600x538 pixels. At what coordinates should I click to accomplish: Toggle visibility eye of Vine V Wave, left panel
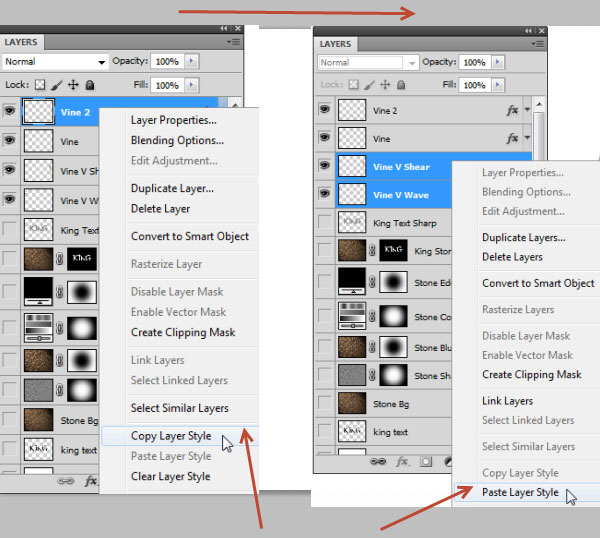pos(9,199)
